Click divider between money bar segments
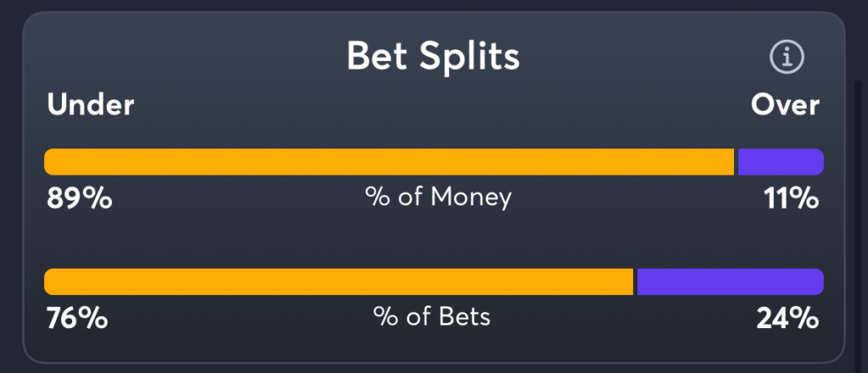The height and width of the screenshot is (373, 868). tap(737, 162)
